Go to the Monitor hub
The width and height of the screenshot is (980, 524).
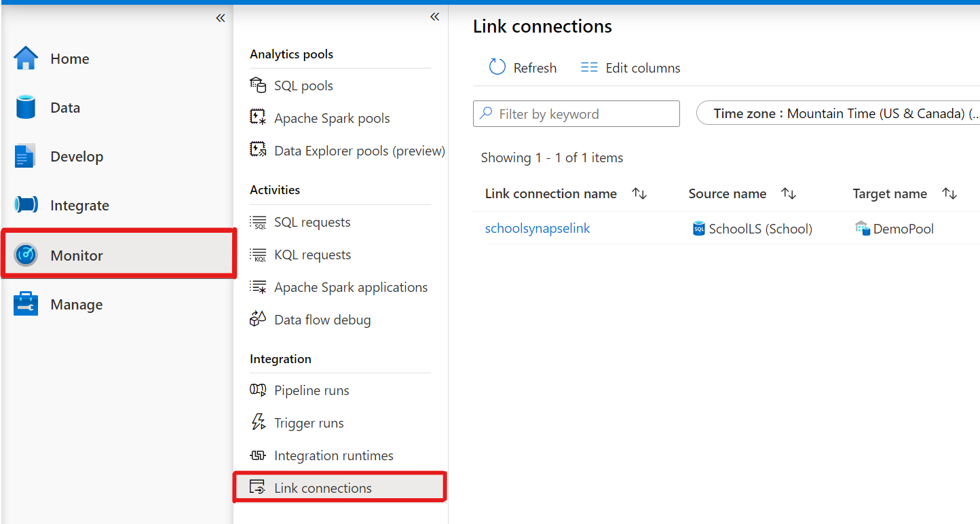point(76,255)
